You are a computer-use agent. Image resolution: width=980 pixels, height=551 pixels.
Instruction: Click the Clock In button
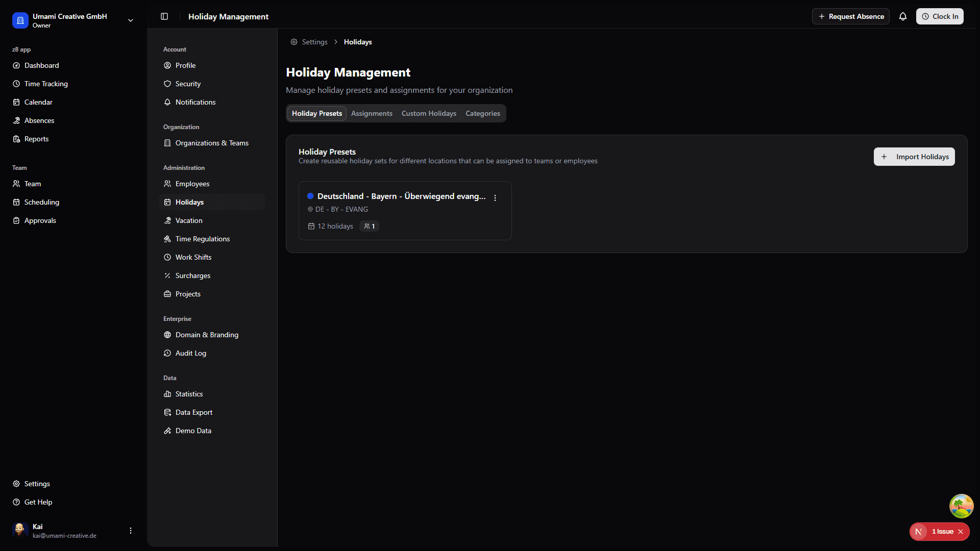pyautogui.click(x=940, y=16)
